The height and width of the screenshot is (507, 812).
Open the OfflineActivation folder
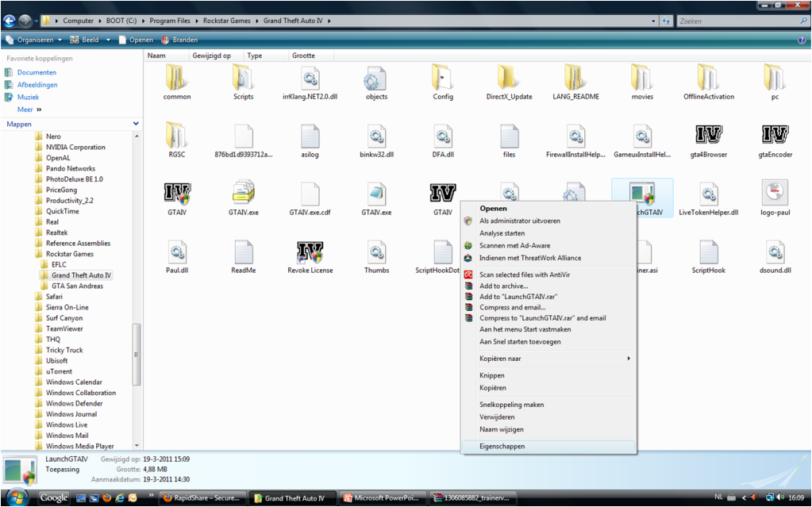pyautogui.click(x=709, y=78)
